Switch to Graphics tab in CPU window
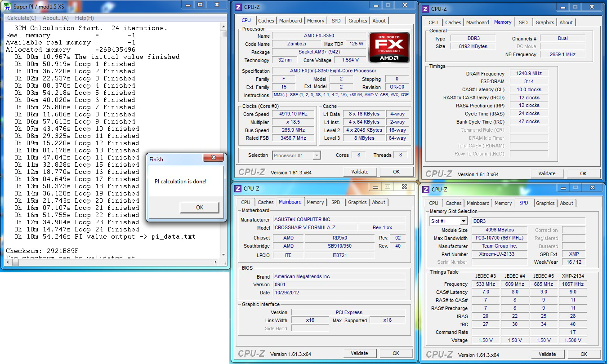The image size is (607, 364). point(358,21)
